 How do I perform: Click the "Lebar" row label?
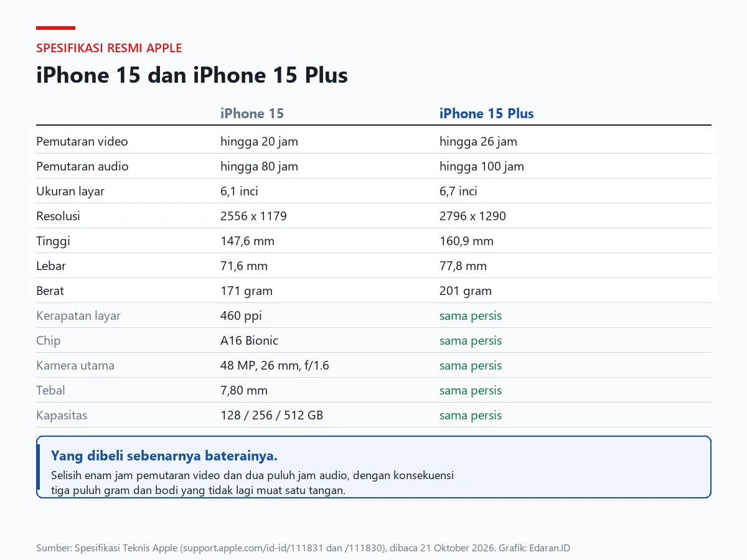click(x=51, y=266)
